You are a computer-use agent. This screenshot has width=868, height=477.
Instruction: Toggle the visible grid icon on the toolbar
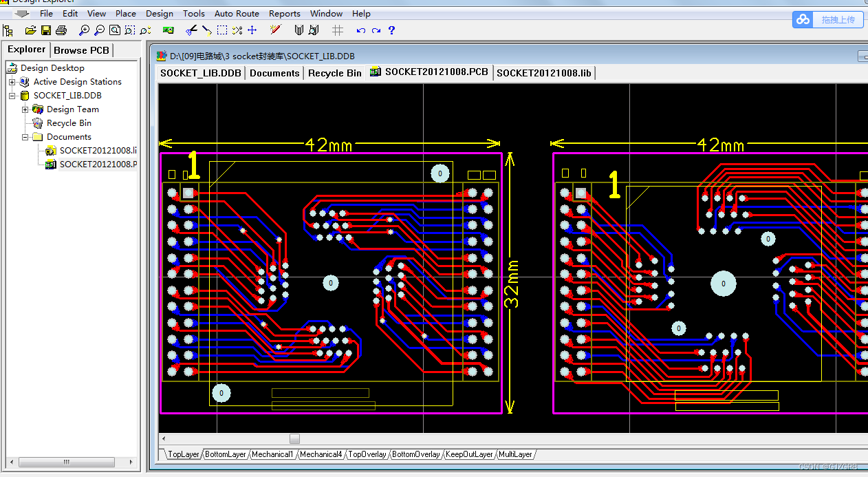click(x=336, y=30)
